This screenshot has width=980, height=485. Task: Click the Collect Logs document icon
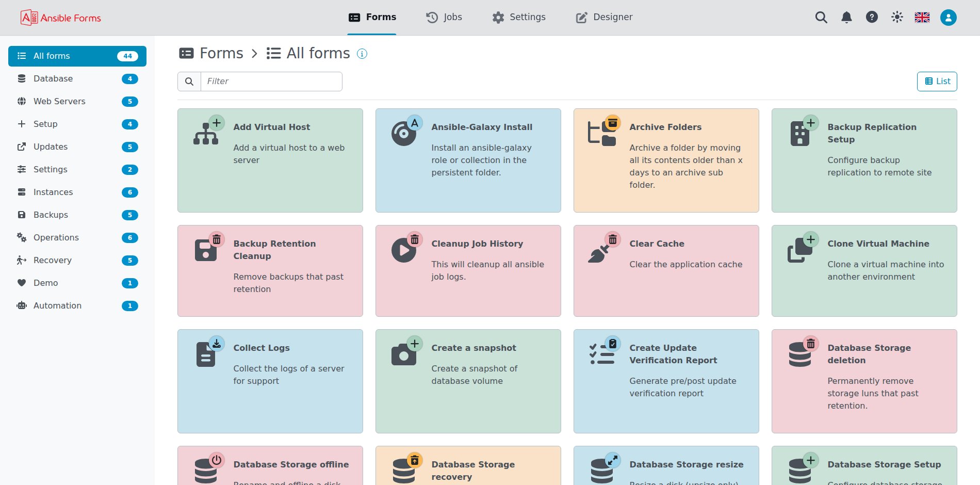coord(206,354)
